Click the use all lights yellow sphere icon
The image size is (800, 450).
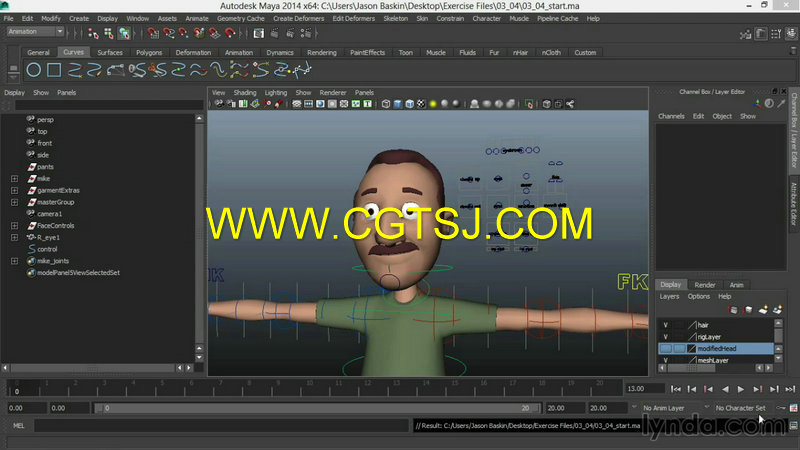pyautogui.click(x=433, y=104)
